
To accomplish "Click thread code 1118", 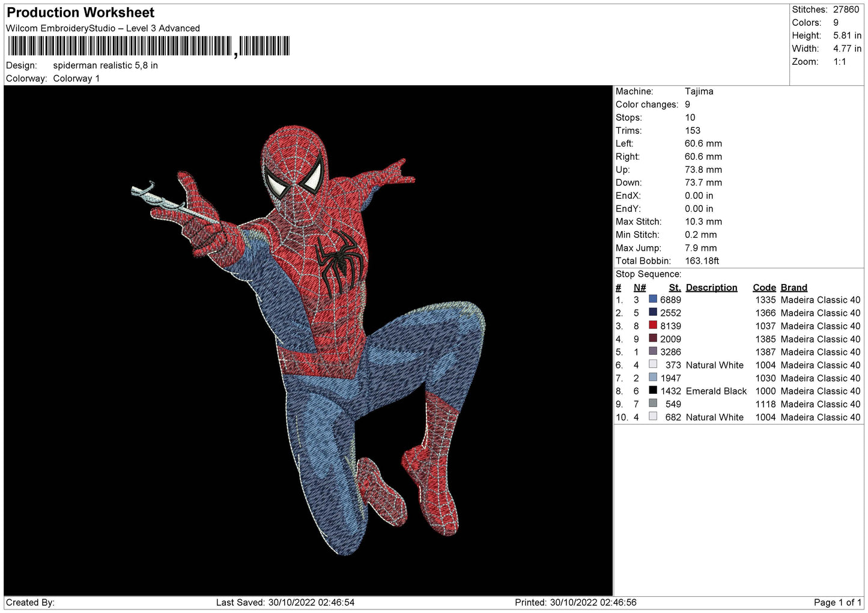I will tap(765, 404).
